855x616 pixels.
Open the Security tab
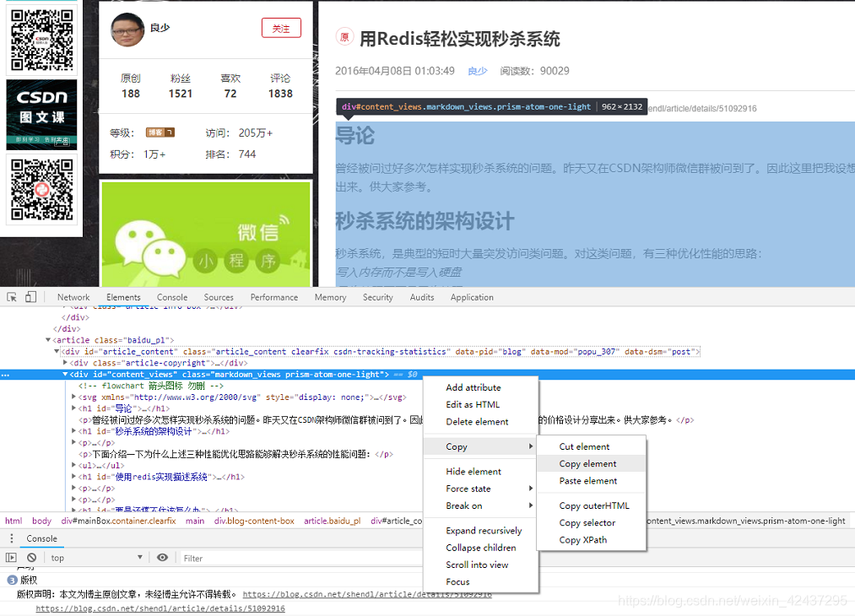pos(378,297)
